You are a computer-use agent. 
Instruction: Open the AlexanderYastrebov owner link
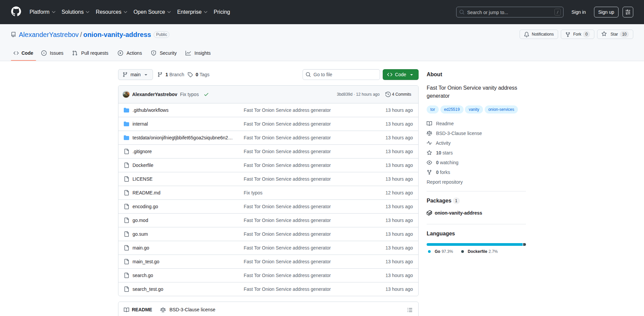point(49,35)
